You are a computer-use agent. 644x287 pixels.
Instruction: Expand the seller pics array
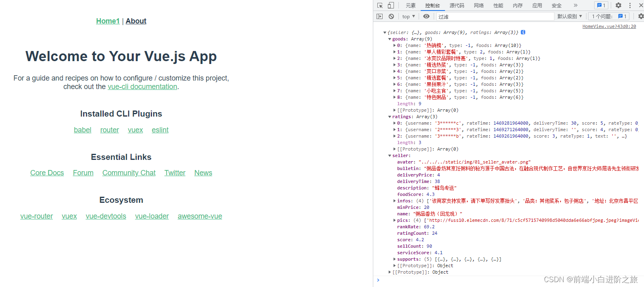click(395, 220)
